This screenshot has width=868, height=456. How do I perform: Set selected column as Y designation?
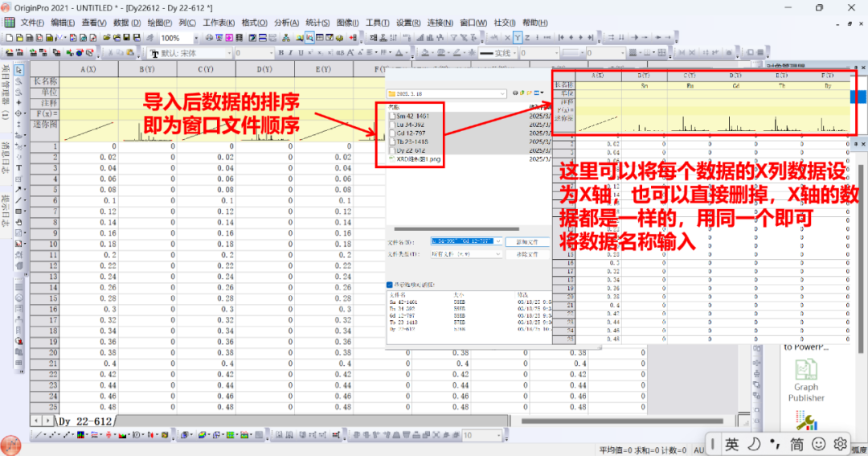pyautogui.click(x=517, y=38)
